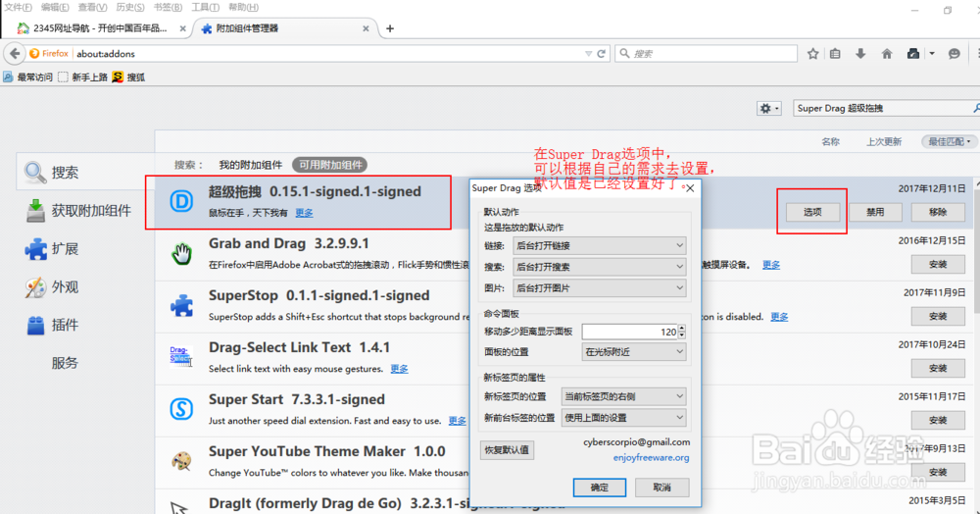Open the 面板的位置 dropdown
This screenshot has height=514, width=980.
point(634,352)
